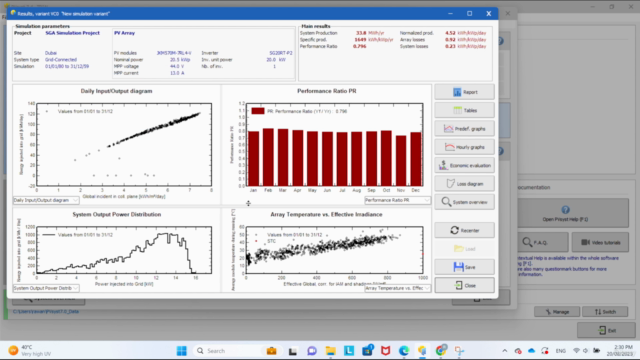Open the Tables results view
This screenshot has width=640, height=360.
(464, 110)
